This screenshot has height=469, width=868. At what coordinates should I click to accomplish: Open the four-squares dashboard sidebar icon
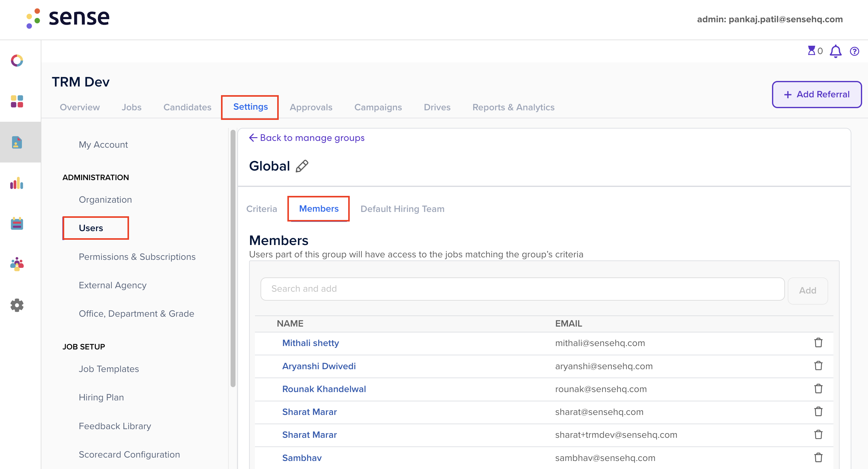[x=17, y=101]
